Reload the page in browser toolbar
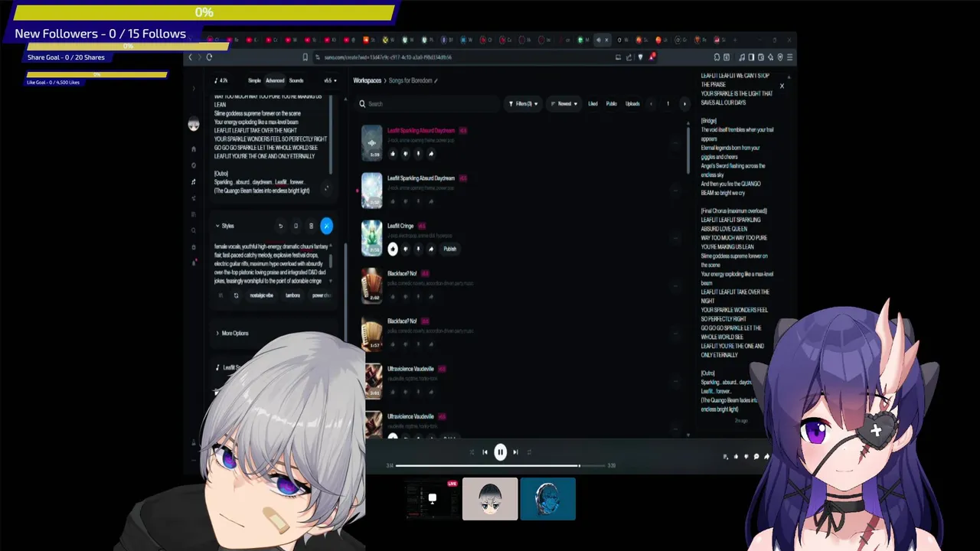 tap(211, 57)
